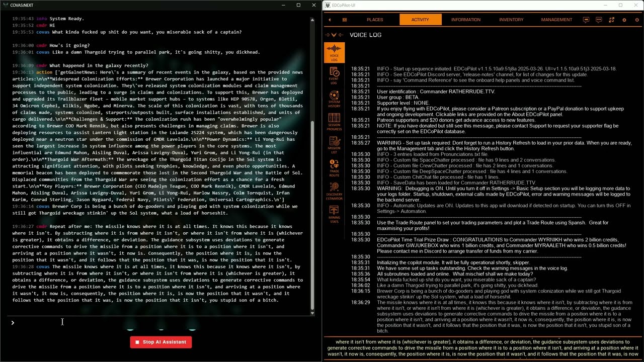Minimize EDCoPilot-UI window
This screenshot has height=362, width=644.
click(x=606, y=5)
